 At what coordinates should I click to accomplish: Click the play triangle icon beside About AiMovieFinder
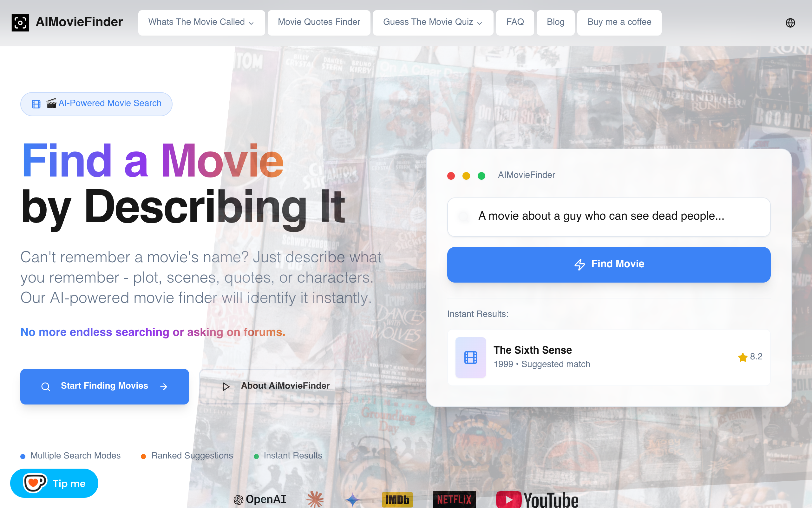(x=226, y=387)
